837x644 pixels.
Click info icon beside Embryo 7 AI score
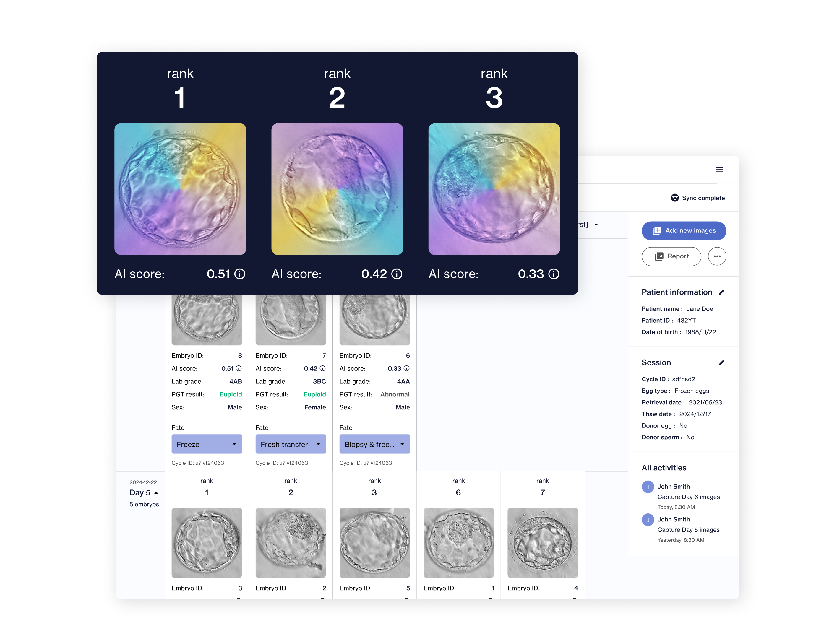pyautogui.click(x=323, y=369)
